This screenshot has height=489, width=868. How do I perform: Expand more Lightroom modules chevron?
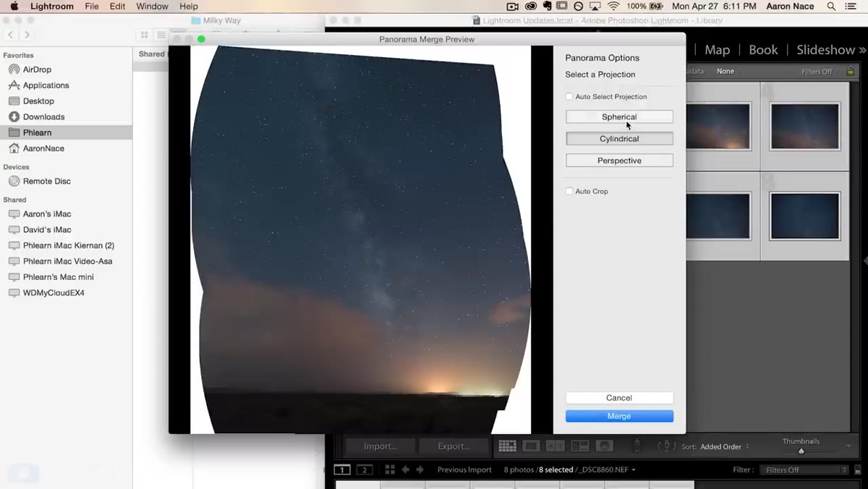click(861, 50)
